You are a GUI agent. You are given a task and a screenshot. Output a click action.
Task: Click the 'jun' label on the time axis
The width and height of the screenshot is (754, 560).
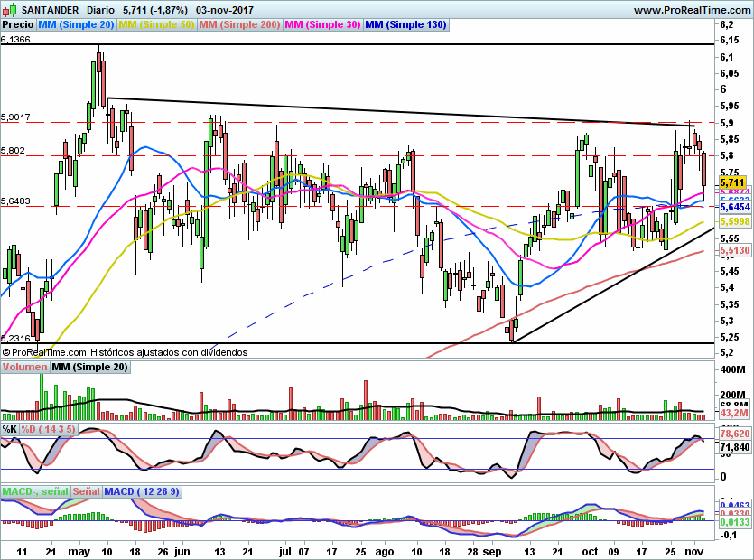pos(182,552)
